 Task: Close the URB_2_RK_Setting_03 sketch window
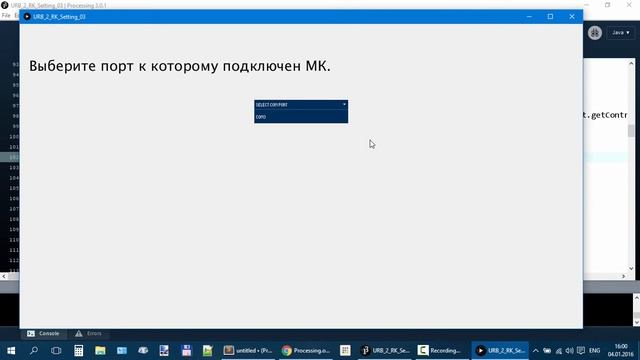572,17
